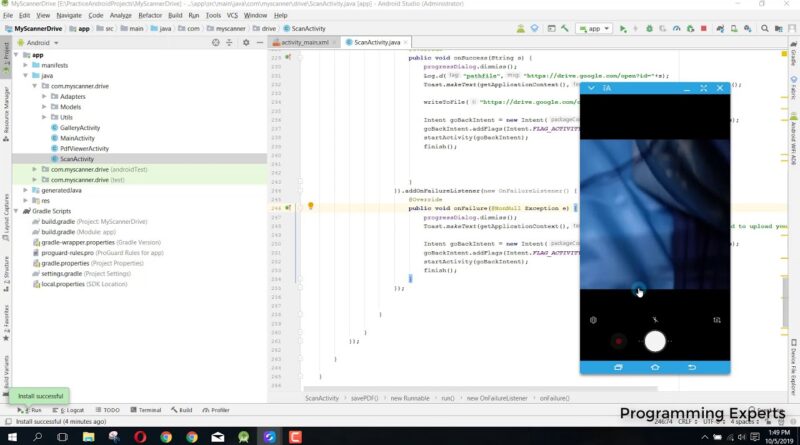Click the editor vertical scrollbar thumb
800x445 pixels.
[785, 302]
